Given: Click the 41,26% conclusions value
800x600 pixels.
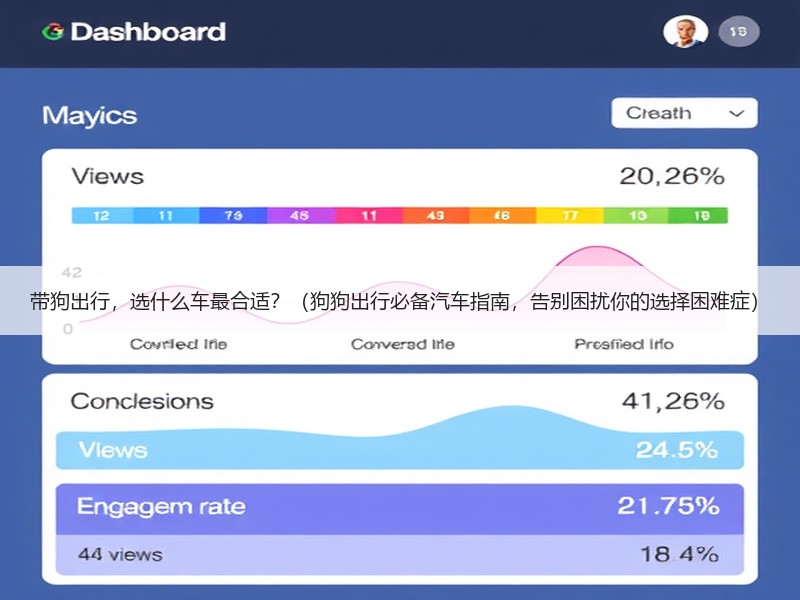Looking at the screenshot, I should click(673, 401).
